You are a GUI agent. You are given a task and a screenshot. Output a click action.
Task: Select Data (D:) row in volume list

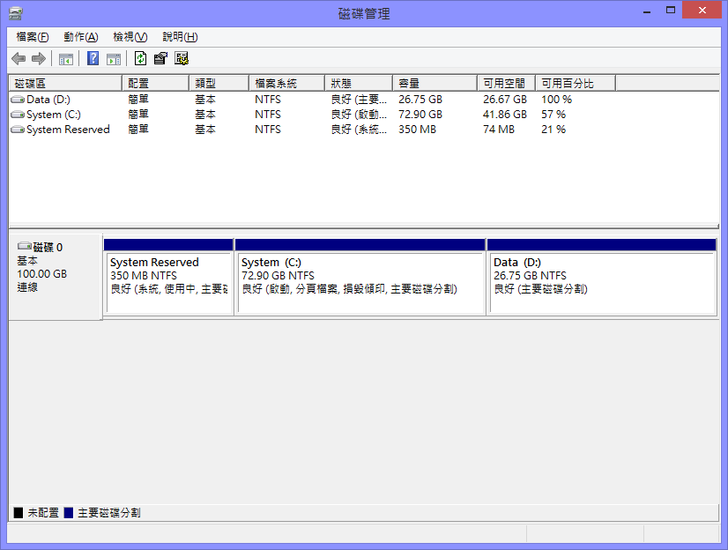point(48,100)
